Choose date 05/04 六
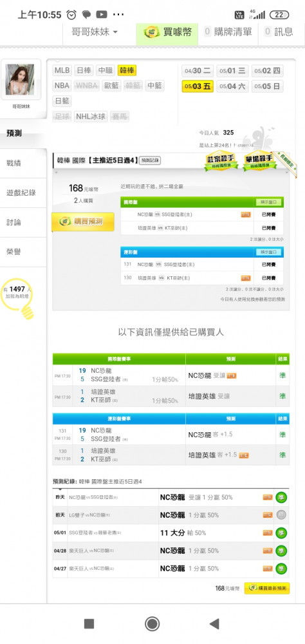The image size is (305, 644). 232,86
